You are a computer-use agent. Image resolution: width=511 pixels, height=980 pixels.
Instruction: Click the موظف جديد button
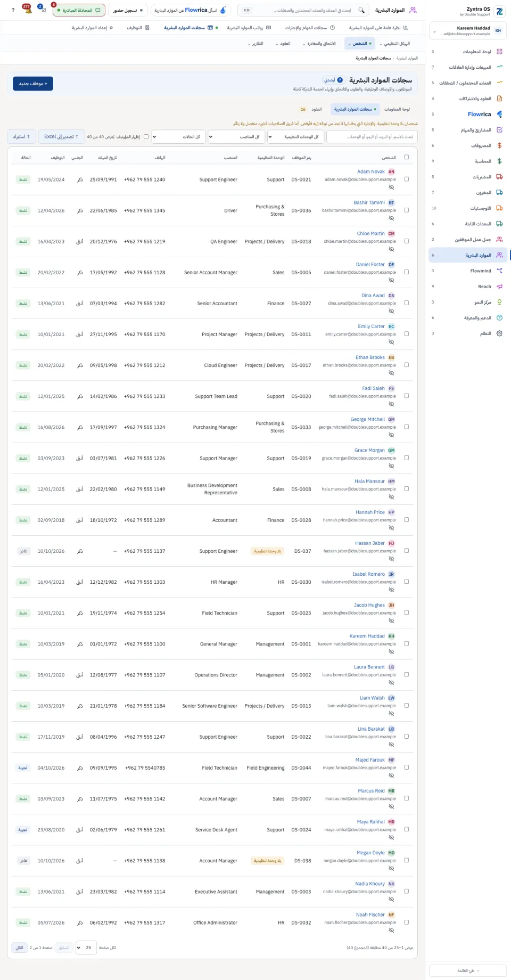[33, 84]
